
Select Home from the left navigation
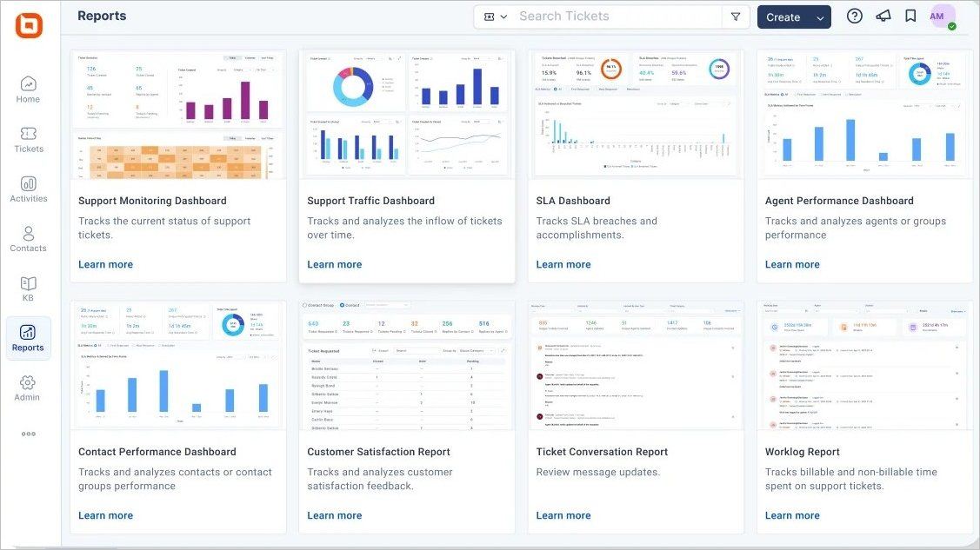(x=28, y=90)
